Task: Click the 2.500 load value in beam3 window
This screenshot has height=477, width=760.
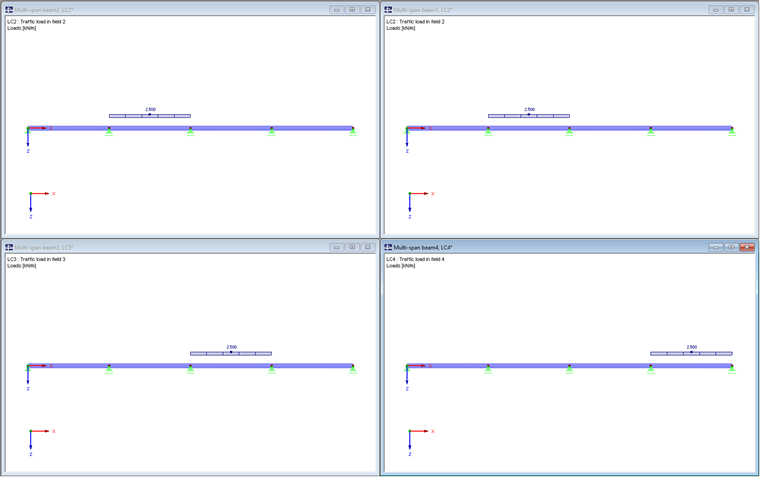Action: (232, 347)
